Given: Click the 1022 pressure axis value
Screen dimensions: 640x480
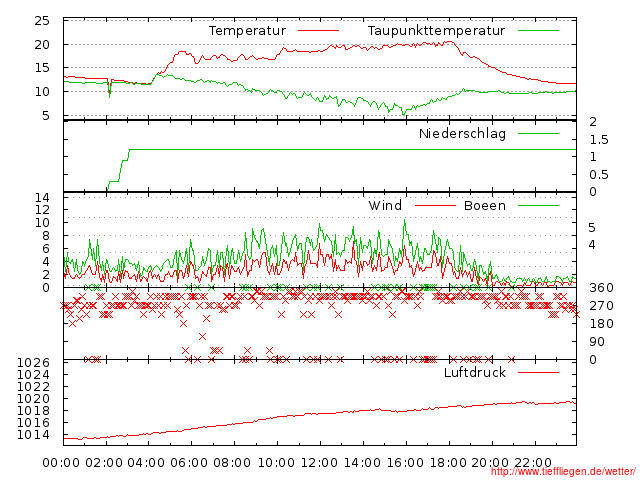Looking at the screenshot, I should pos(33,387).
